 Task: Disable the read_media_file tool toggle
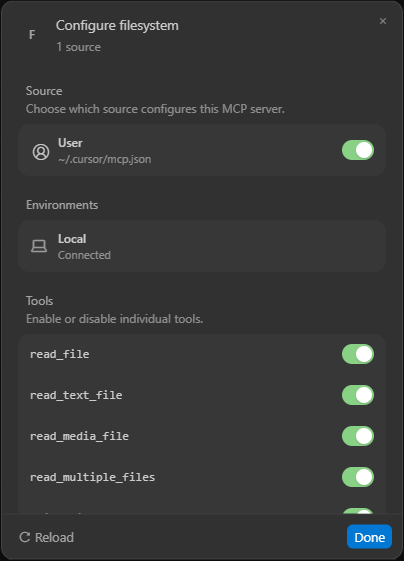click(x=358, y=436)
